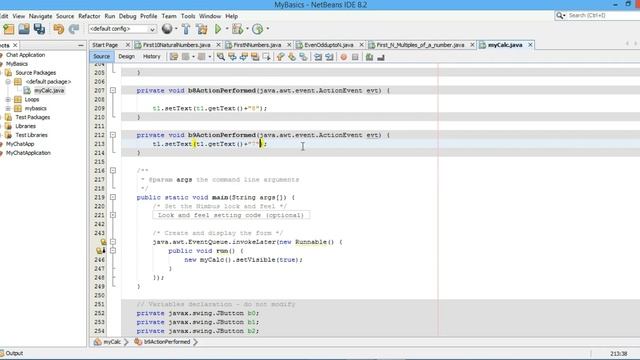Shift the line left
640x360 pixels.
tap(318, 57)
